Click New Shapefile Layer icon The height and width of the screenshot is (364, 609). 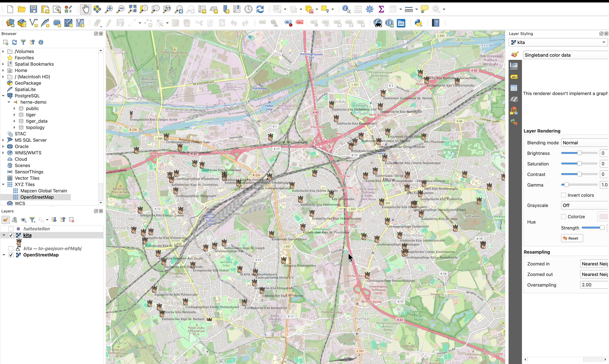[33, 23]
